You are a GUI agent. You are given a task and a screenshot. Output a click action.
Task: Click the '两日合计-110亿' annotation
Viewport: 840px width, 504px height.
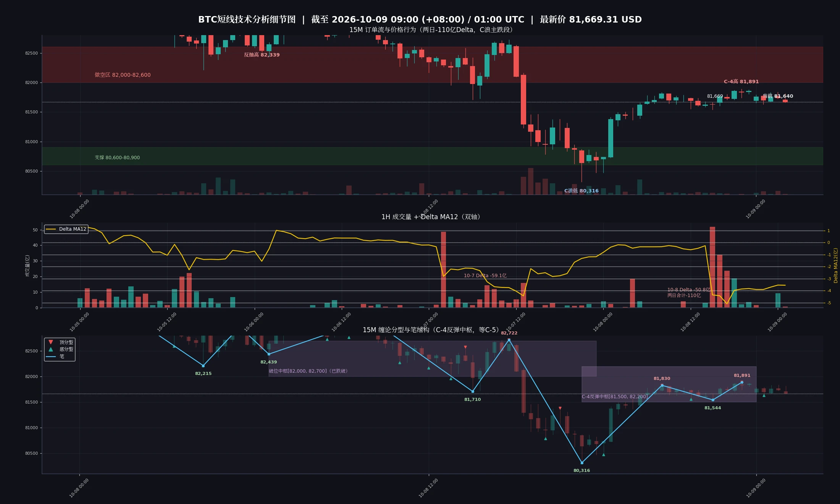point(684,296)
